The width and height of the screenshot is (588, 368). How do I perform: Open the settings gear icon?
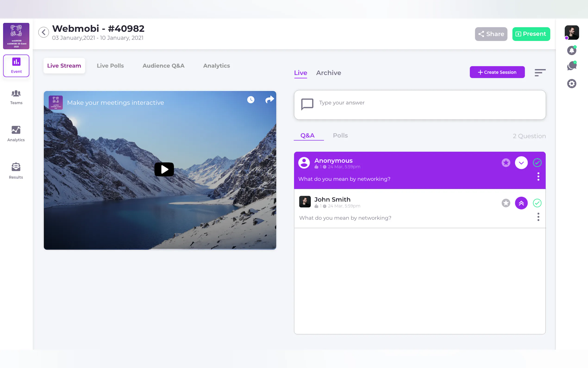tap(572, 84)
